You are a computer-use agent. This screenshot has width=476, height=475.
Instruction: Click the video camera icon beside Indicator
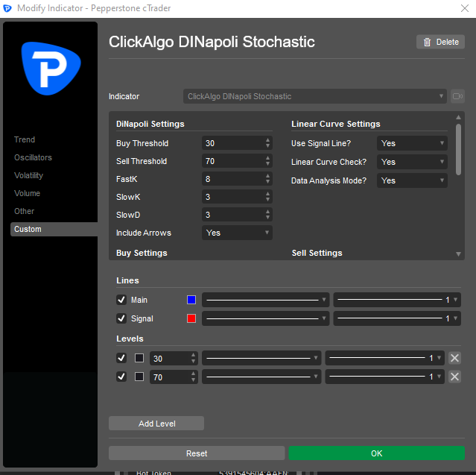pyautogui.click(x=457, y=96)
